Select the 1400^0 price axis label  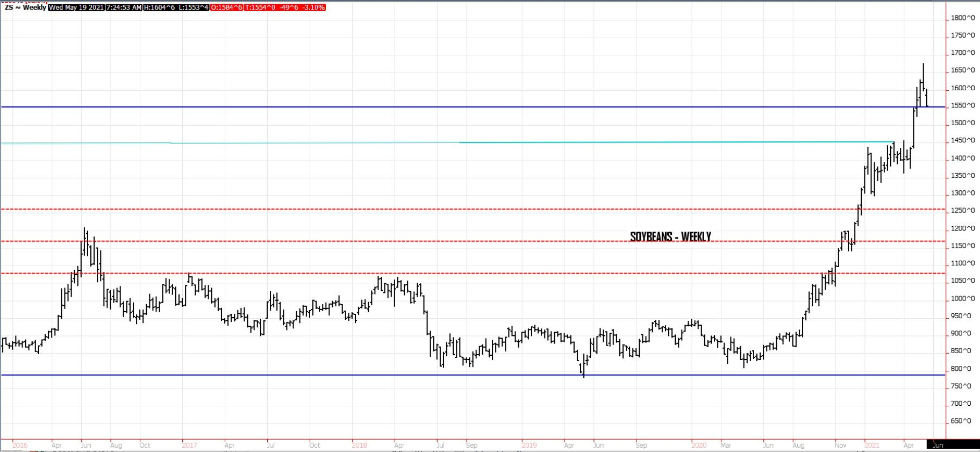click(x=963, y=158)
